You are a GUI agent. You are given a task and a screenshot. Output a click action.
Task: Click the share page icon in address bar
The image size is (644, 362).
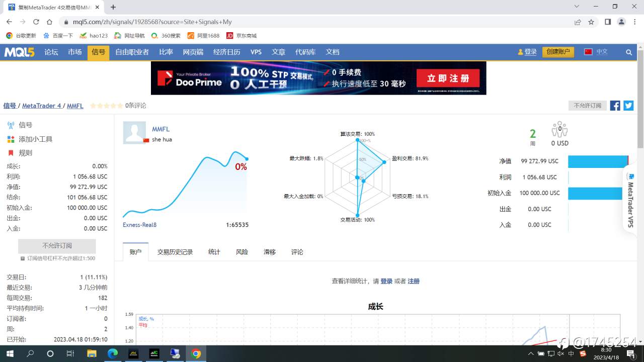pyautogui.click(x=578, y=22)
